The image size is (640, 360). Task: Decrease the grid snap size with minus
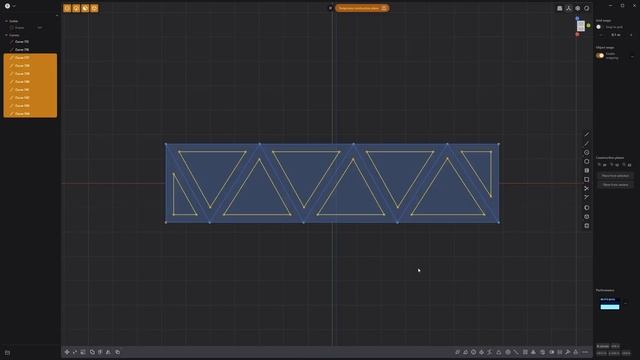601,35
